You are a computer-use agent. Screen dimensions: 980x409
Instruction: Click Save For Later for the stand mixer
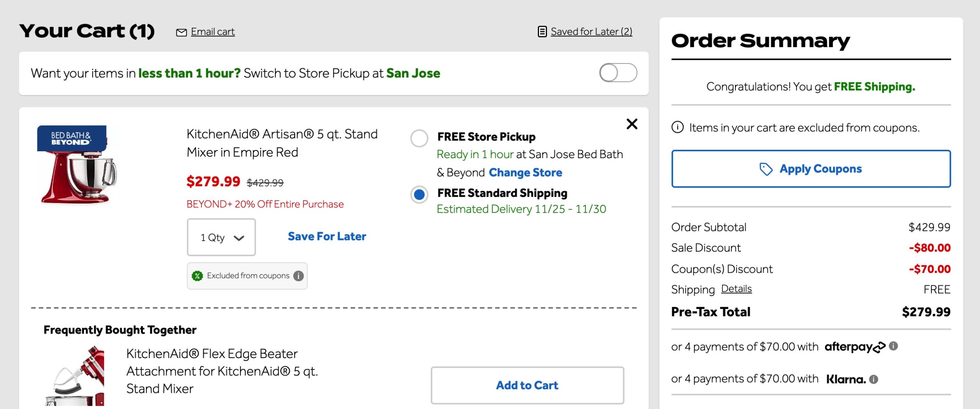point(326,236)
